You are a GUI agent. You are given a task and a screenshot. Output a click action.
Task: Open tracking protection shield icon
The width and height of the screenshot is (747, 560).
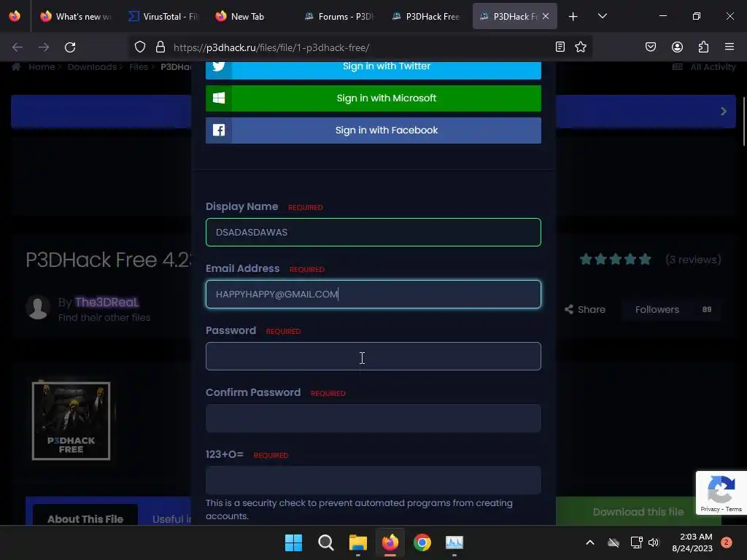(x=139, y=47)
